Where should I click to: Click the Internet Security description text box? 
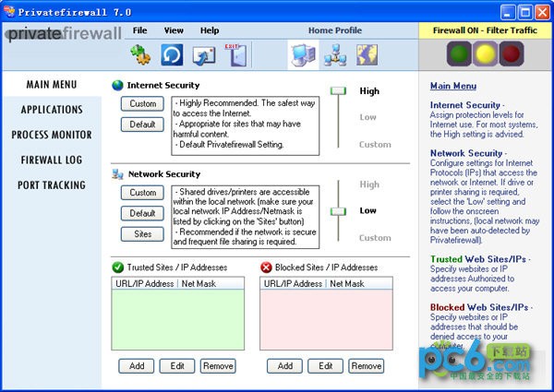tap(246, 126)
